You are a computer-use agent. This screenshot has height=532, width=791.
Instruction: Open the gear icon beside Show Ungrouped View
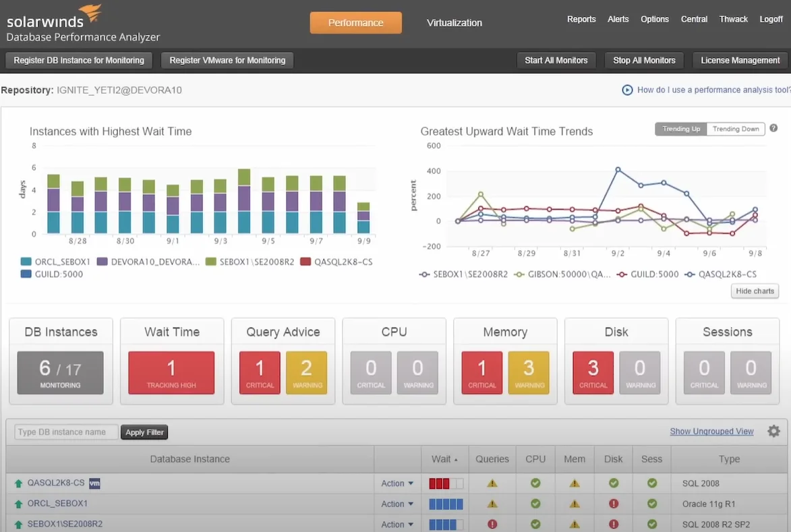(x=773, y=431)
